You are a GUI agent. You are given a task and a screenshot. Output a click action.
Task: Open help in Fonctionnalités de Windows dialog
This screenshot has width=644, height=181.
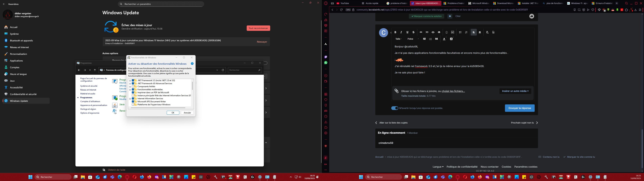[192, 64]
